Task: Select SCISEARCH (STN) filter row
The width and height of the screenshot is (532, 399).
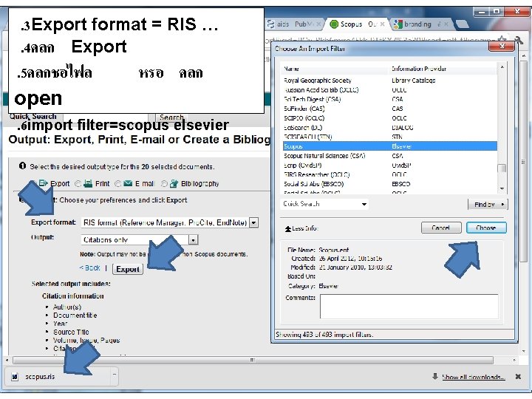Action: tap(390, 137)
